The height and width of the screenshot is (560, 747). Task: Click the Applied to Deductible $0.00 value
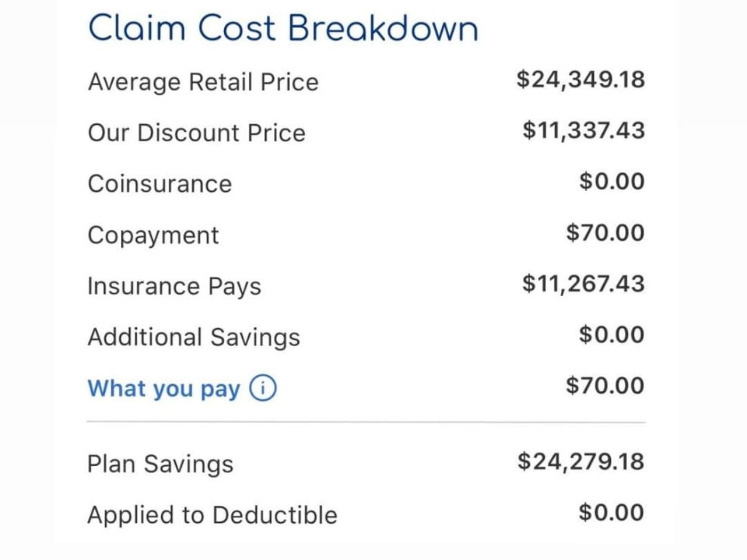[611, 513]
